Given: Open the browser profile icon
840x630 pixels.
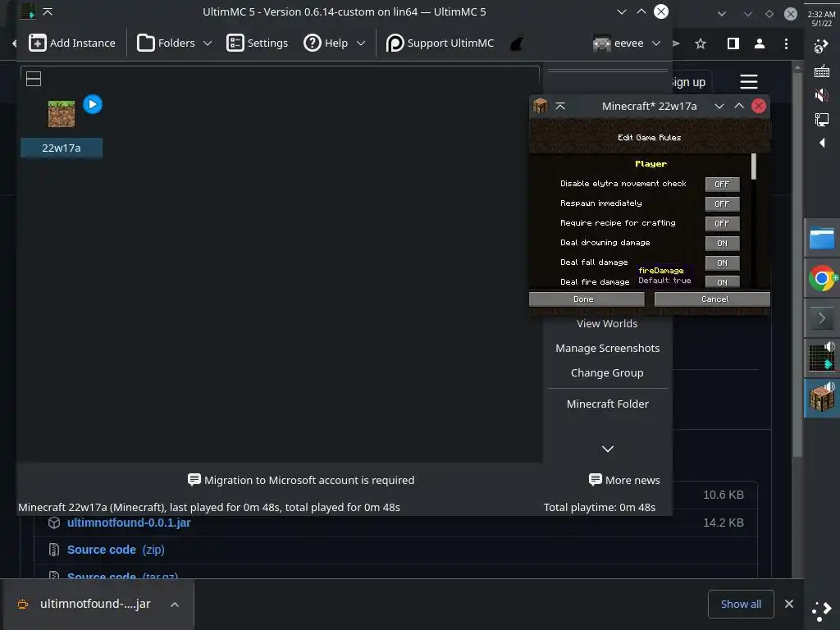Looking at the screenshot, I should [x=760, y=43].
